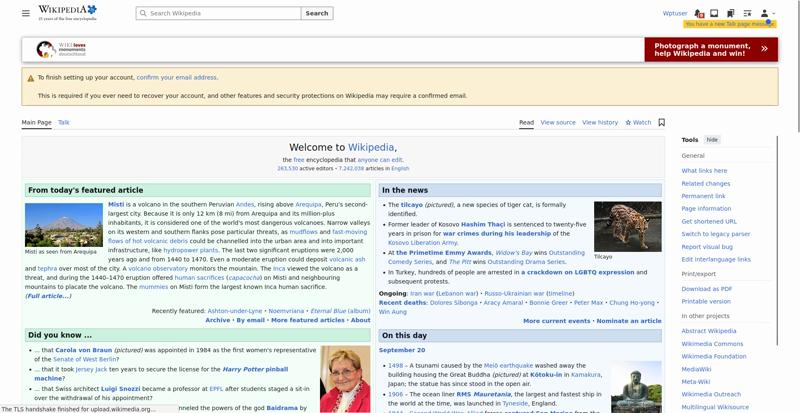Viewport: 800px width, 413px height.
Task: Select the Main Page tab
Action: tap(37, 123)
